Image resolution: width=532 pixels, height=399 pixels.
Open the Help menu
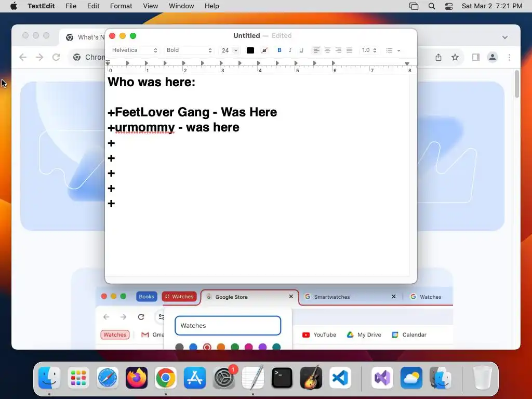coord(212,6)
